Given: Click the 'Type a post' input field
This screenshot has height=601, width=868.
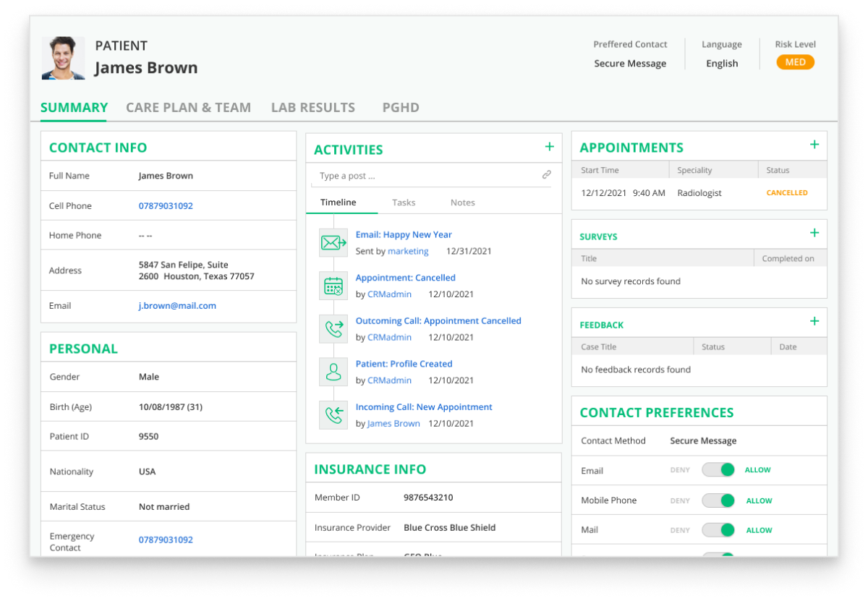Looking at the screenshot, I should 427,176.
